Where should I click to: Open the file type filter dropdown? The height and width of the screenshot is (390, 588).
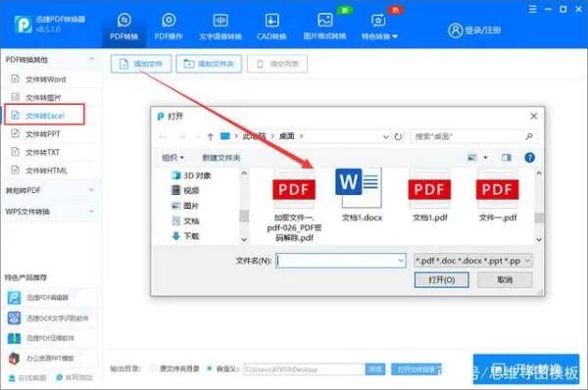click(472, 261)
